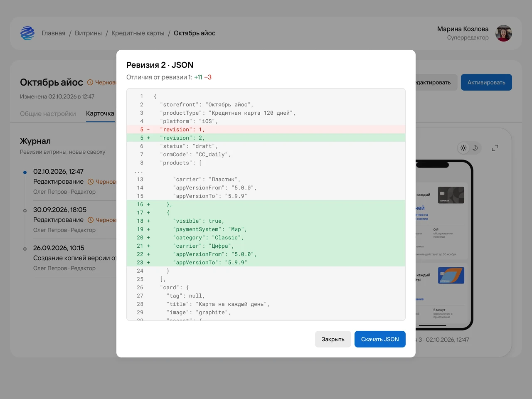532x399 pixels.
Task: Open the Общие настройки tab
Action: [48, 113]
